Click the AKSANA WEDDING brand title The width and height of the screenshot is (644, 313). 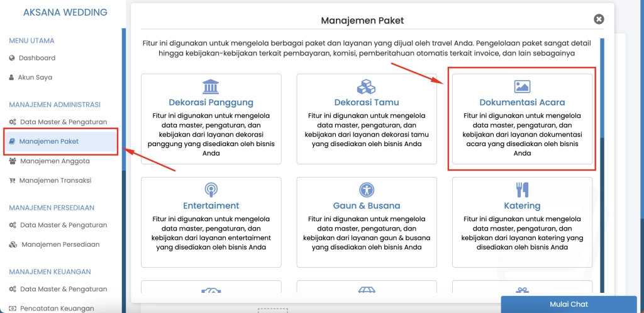65,13
